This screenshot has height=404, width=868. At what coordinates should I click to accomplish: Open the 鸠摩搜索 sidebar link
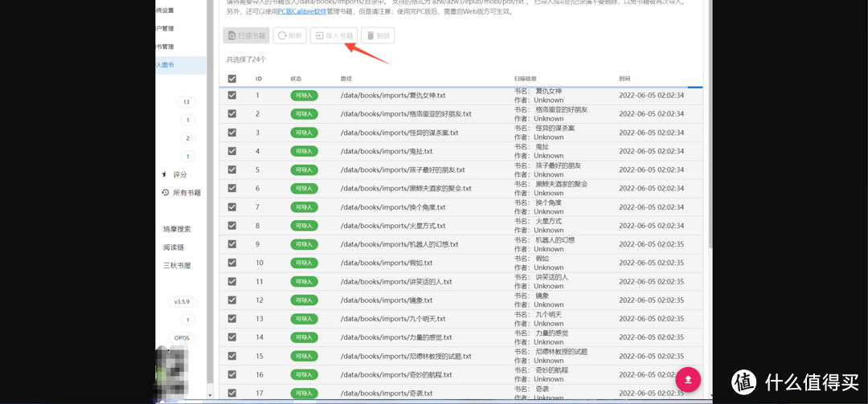coord(177,229)
